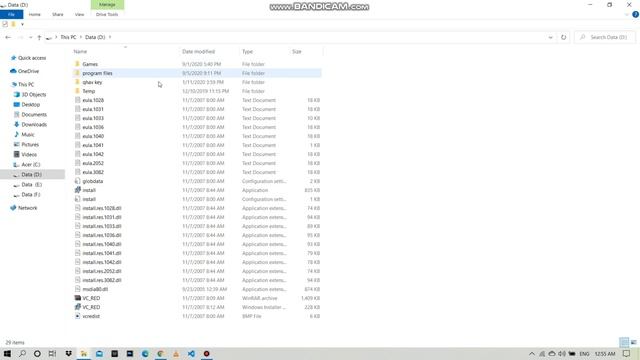Switch to the Share ribbon tab
Viewport: 640px width, 360px height.
[x=58, y=14]
